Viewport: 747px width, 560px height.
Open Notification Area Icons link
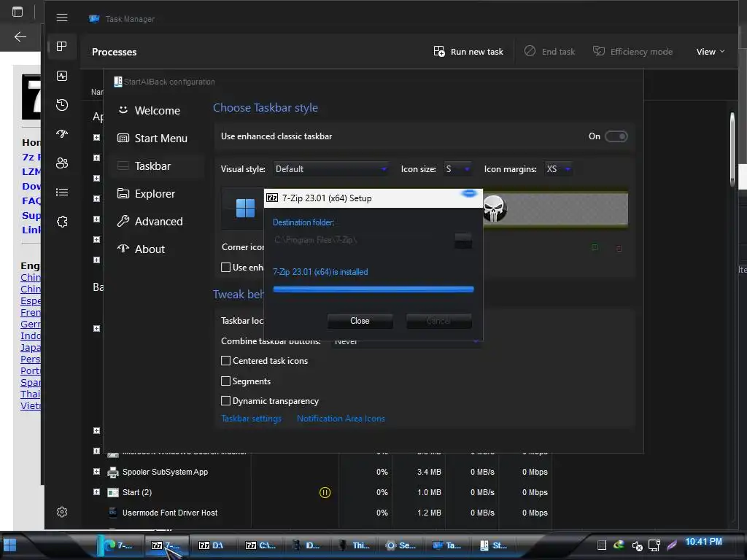click(341, 419)
